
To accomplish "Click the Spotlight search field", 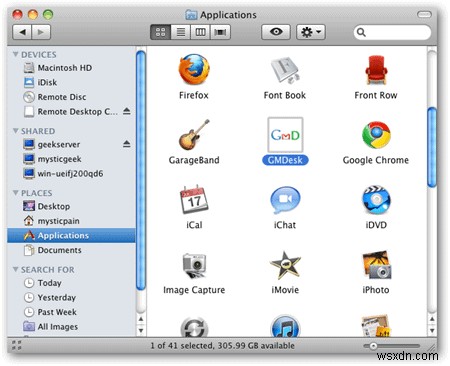I will (x=392, y=32).
